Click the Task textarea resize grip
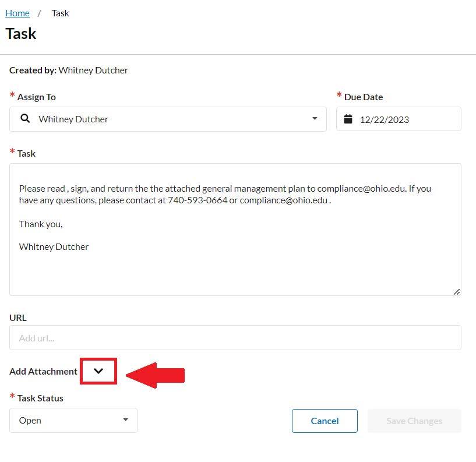476x462 pixels. (x=457, y=292)
